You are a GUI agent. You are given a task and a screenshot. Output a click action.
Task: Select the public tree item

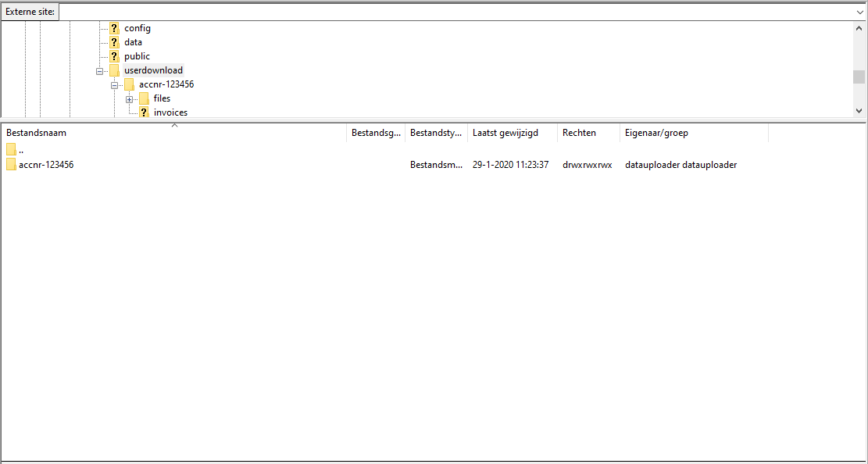(x=137, y=56)
